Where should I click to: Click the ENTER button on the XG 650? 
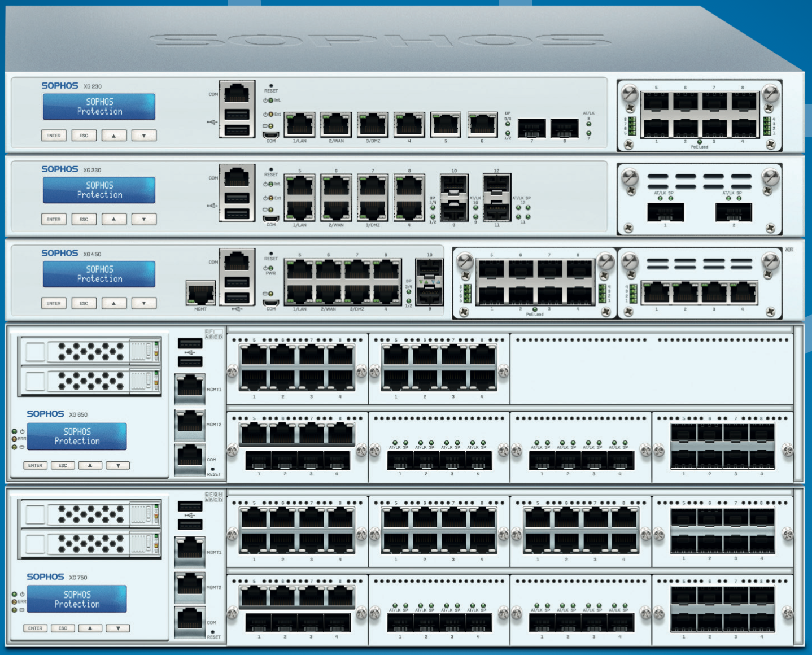click(35, 465)
